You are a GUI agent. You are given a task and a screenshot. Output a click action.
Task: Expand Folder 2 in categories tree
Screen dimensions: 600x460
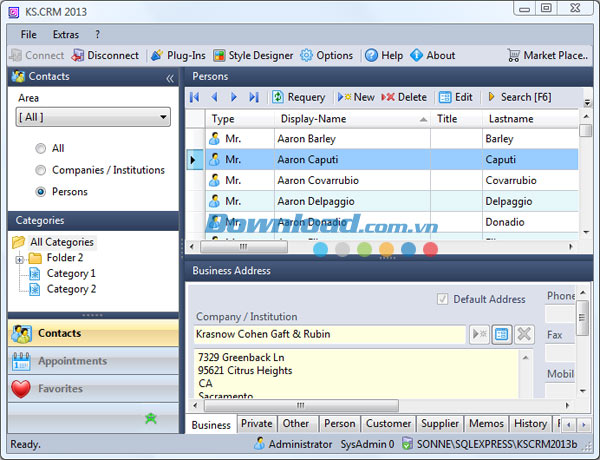coord(20,260)
